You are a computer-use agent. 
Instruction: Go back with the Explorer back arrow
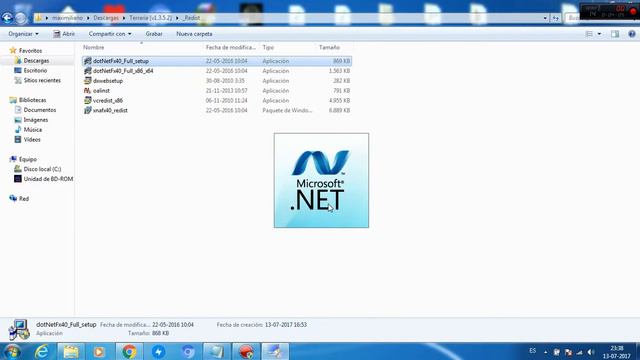[x=7, y=18]
